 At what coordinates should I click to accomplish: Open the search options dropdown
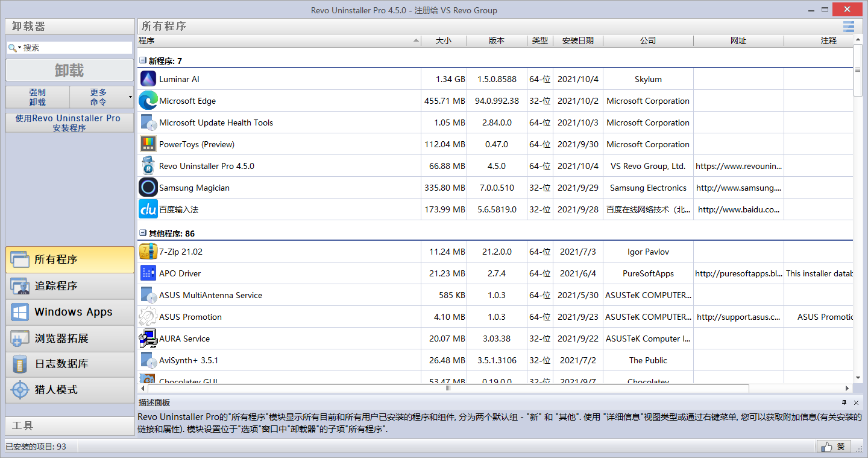point(19,47)
